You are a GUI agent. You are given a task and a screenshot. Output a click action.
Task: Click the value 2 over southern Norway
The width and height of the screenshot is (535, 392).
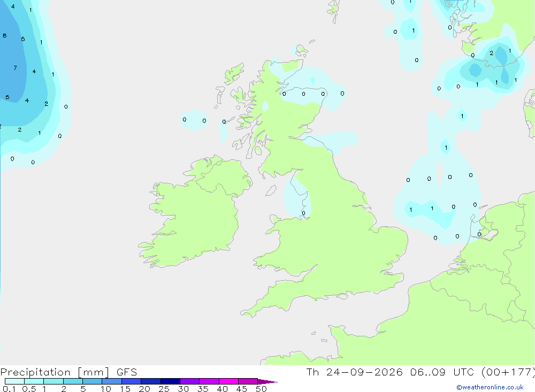coord(491,53)
